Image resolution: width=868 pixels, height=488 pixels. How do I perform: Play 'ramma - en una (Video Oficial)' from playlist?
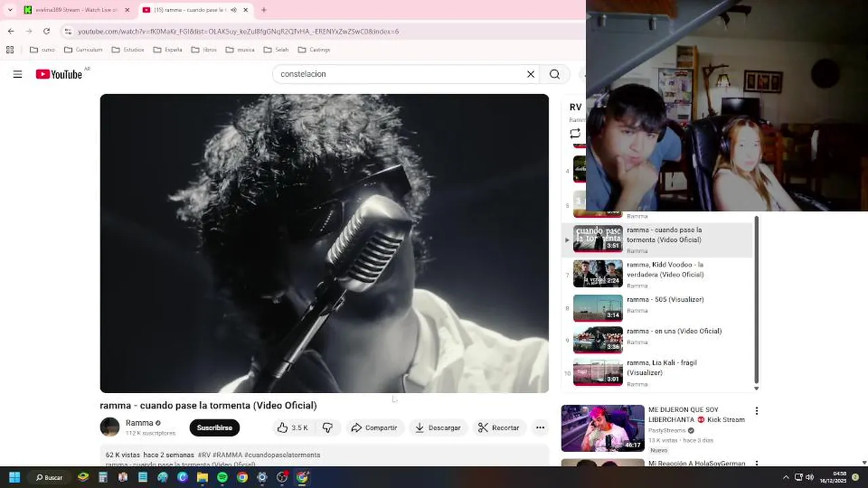tap(658, 340)
